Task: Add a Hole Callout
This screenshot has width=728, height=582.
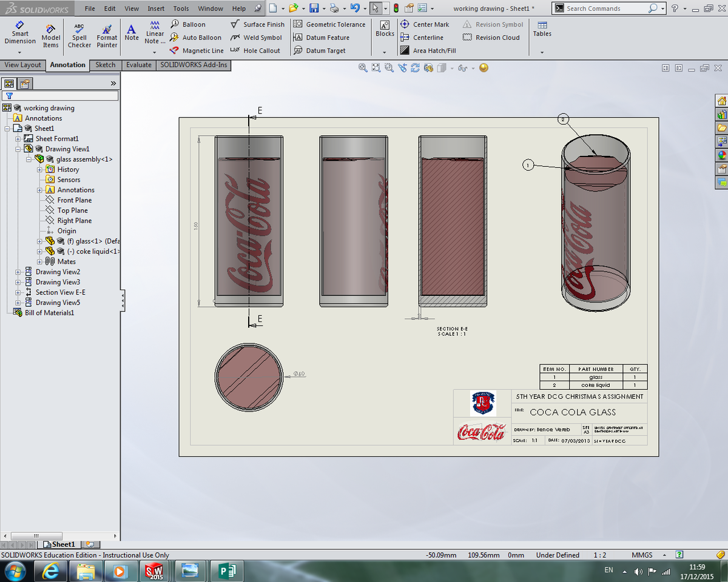Action: click(x=255, y=51)
